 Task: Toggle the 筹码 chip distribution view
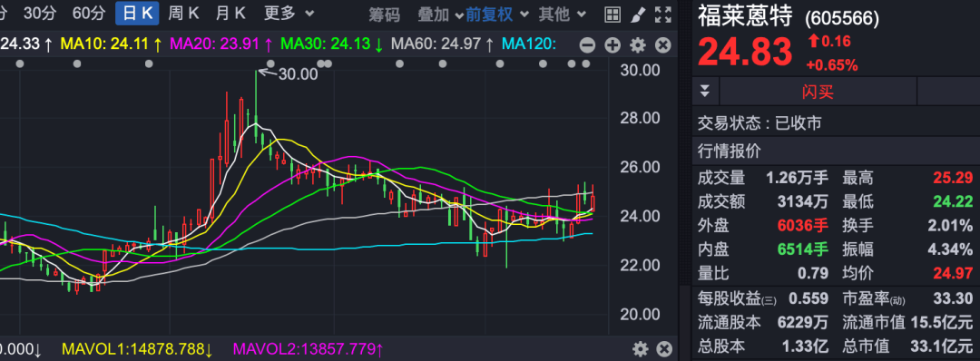(x=384, y=15)
